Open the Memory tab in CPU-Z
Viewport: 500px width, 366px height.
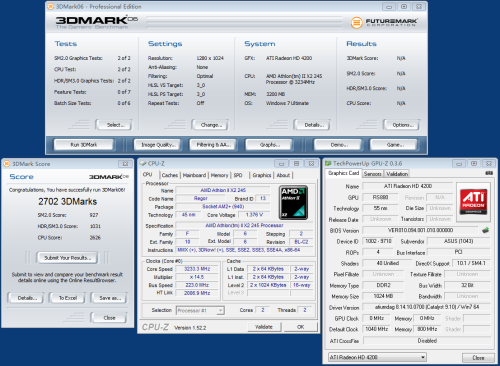219,175
